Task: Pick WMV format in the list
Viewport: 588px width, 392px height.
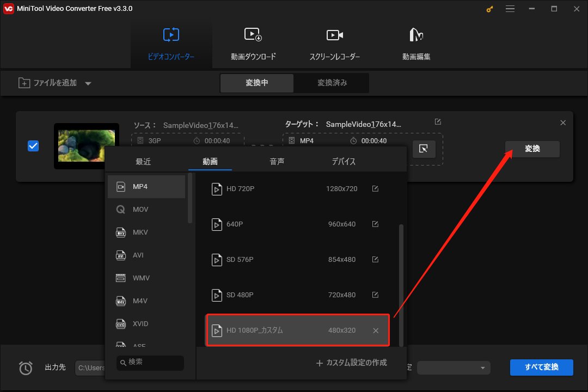Action: coord(146,278)
